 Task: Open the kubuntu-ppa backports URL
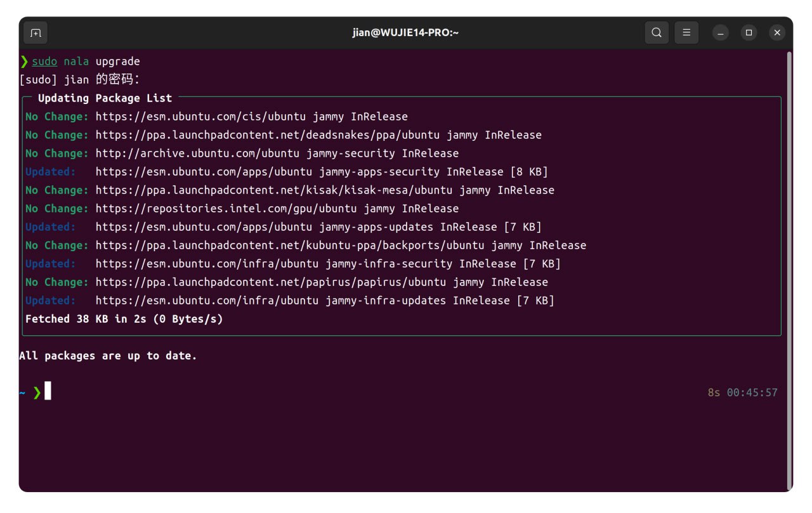coord(290,245)
